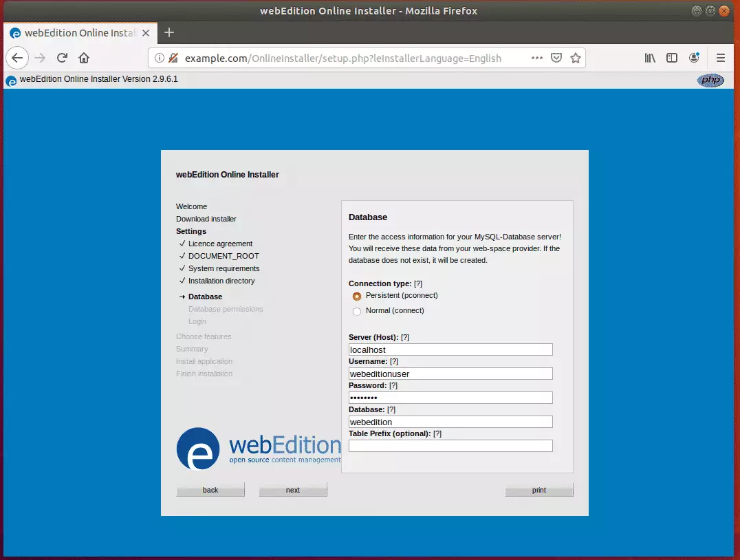Close the Firefox window
This screenshot has height=560, width=740.
point(724,11)
